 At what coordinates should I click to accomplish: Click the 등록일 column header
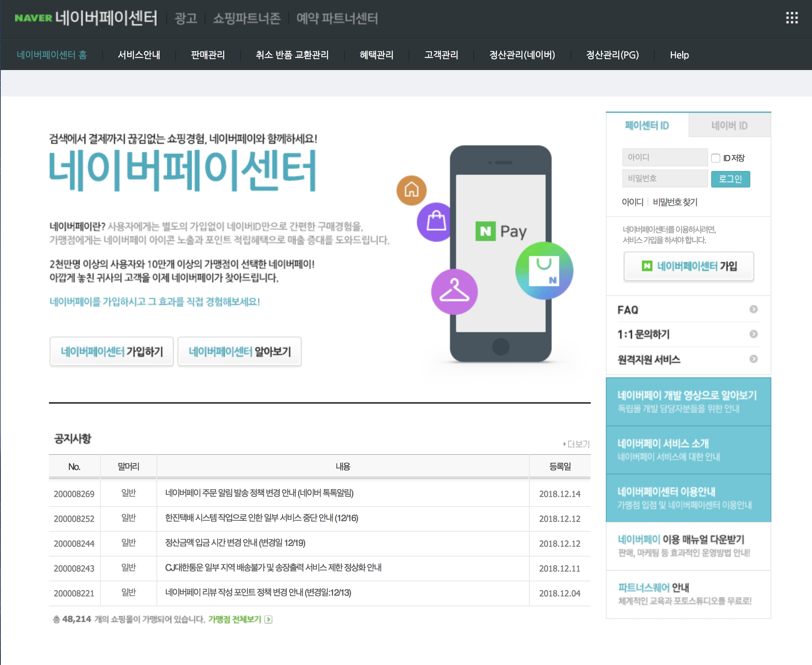click(x=560, y=466)
